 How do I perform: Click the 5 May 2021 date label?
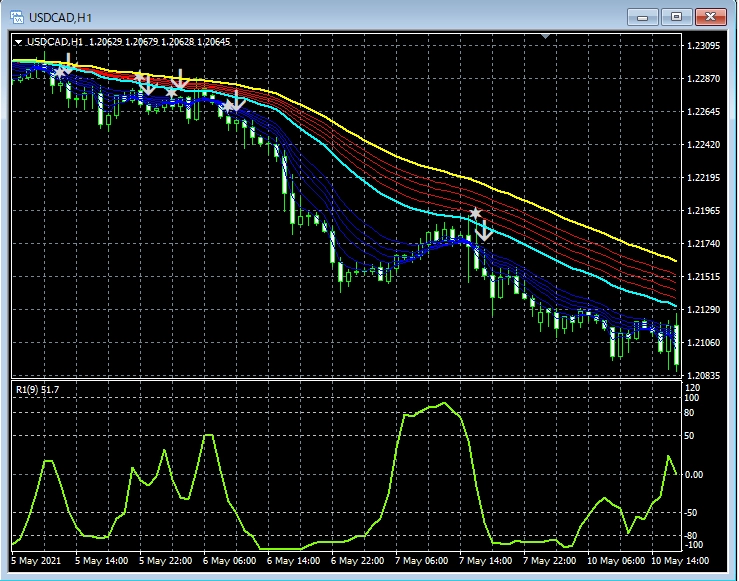[x=36, y=562]
